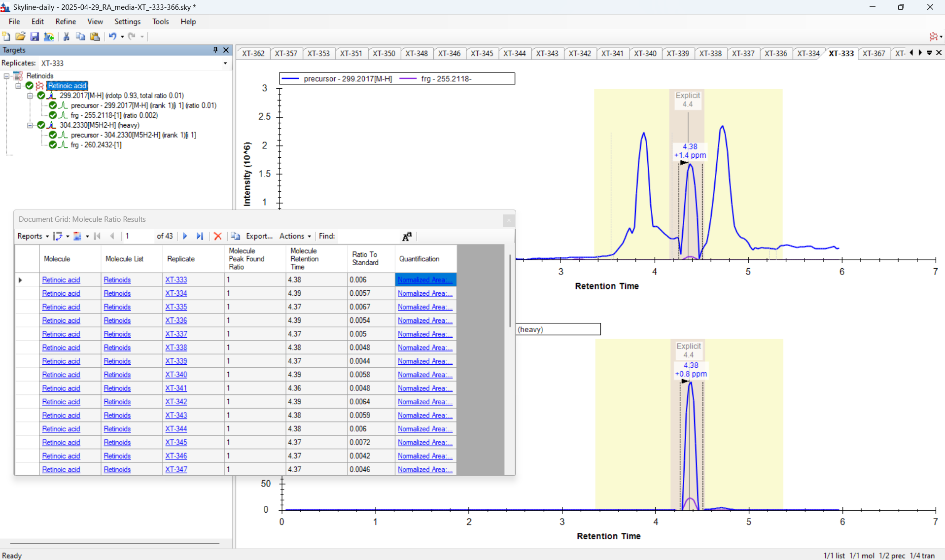This screenshot has width=945, height=560.
Task: Toggle the Targets panel auto-hide pin
Action: [x=215, y=50]
